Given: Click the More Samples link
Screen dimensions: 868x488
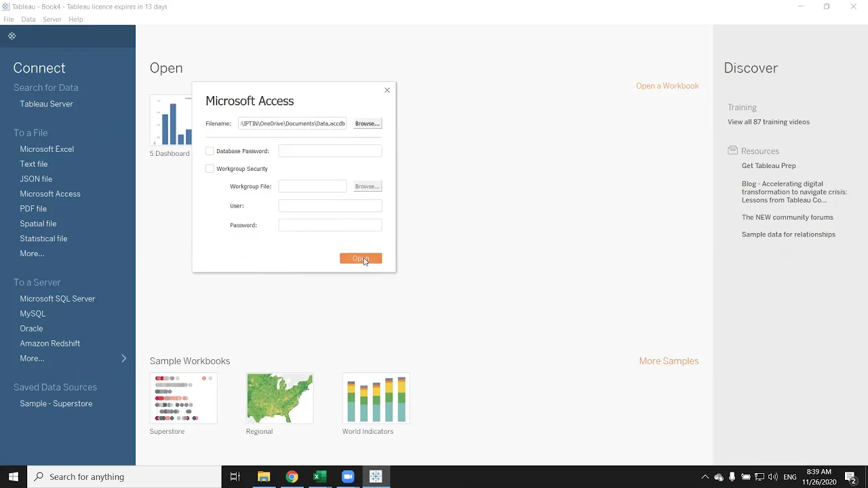Looking at the screenshot, I should tap(669, 361).
